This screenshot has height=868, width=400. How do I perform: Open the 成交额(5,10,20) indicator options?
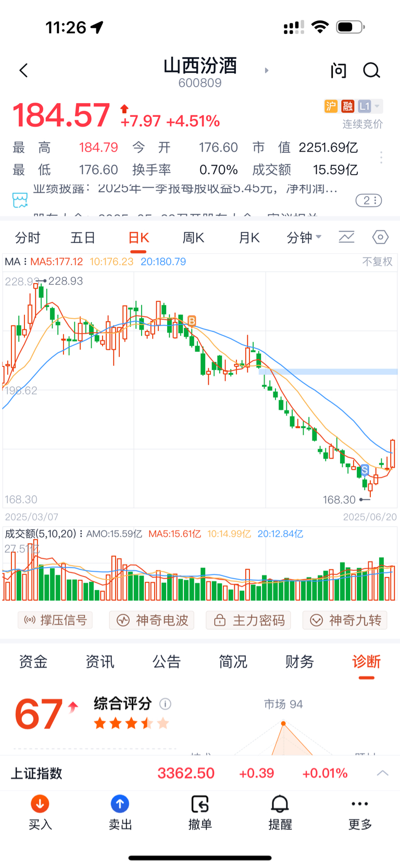pyautogui.click(x=44, y=534)
